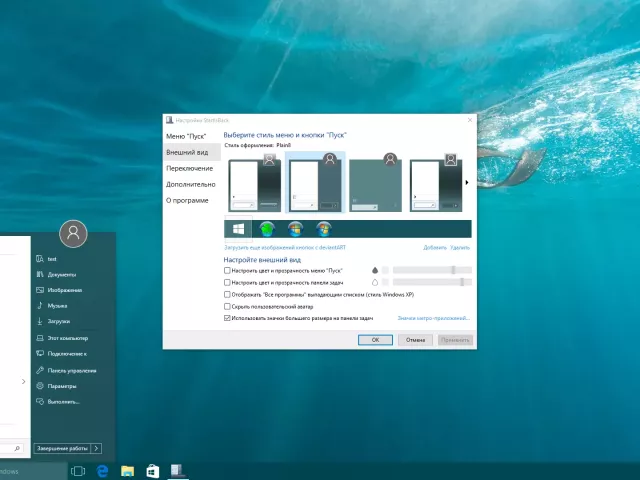
Task: Choose the green orb start button image
Action: (267, 229)
